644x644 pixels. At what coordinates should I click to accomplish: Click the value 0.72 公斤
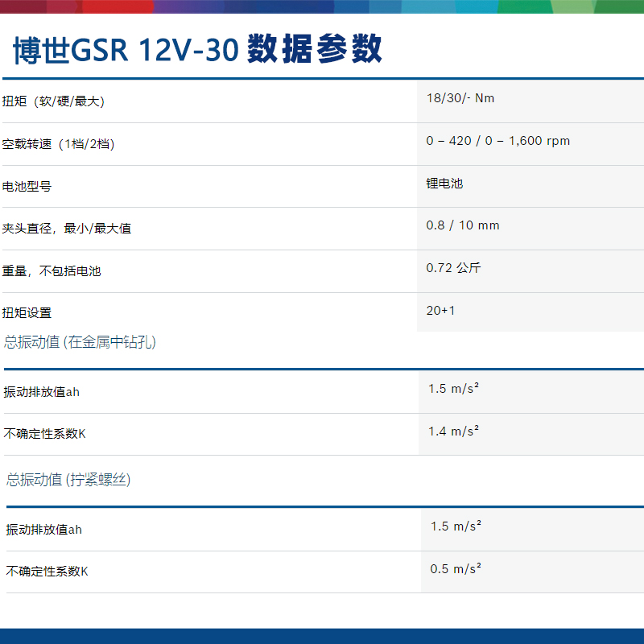453,268
